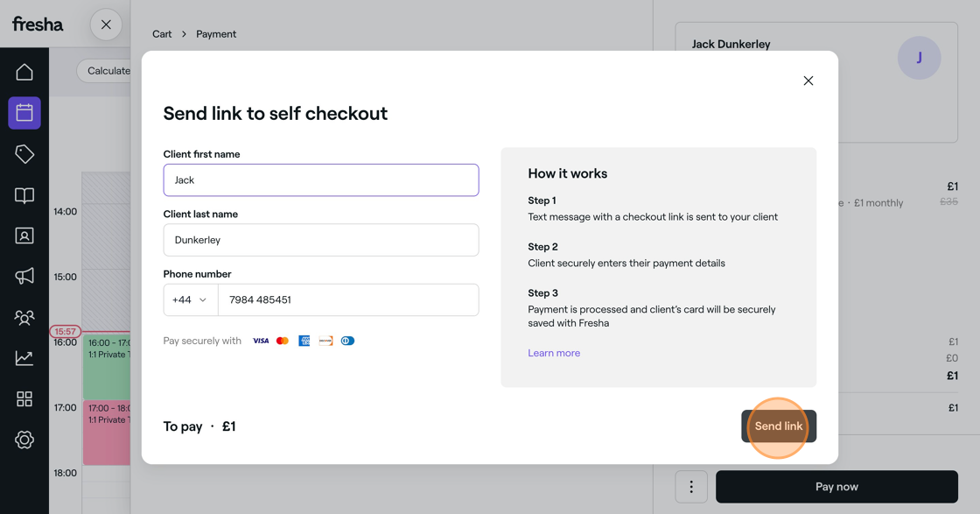Click the Send link button
980x514 pixels.
coord(779,426)
